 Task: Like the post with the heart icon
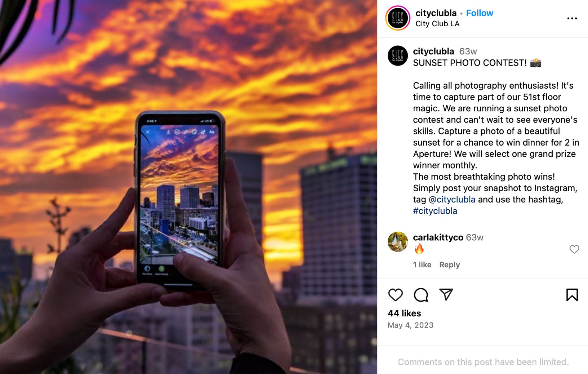pyautogui.click(x=395, y=295)
